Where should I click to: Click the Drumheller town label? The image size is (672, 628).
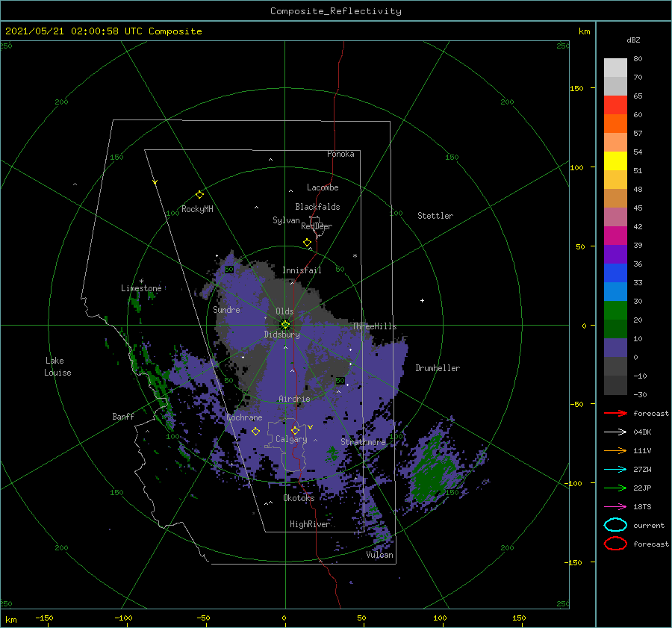438,368
